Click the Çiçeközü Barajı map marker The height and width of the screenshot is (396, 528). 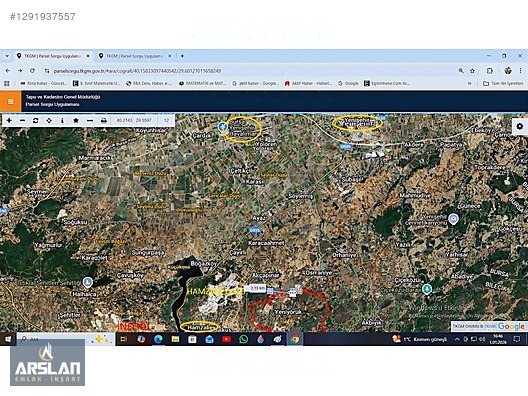(427, 289)
